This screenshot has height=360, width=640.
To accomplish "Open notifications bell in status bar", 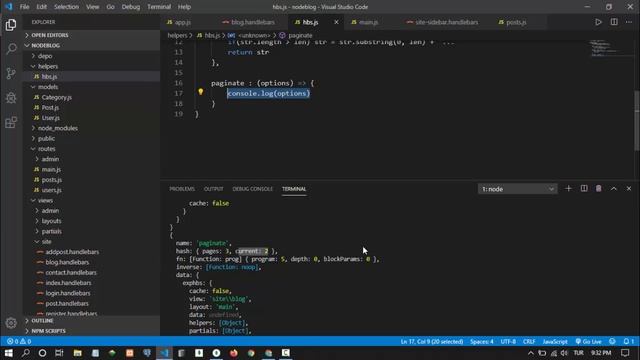I will [629, 341].
